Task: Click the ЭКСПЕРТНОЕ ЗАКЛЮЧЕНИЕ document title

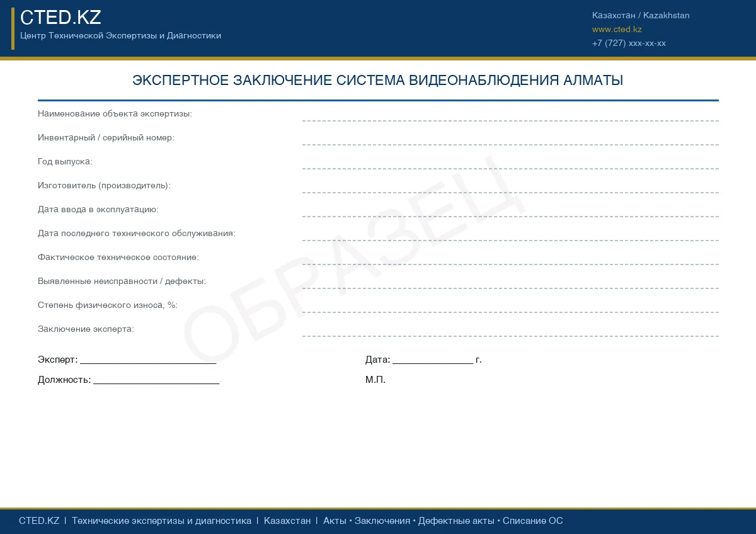Action: [377, 81]
